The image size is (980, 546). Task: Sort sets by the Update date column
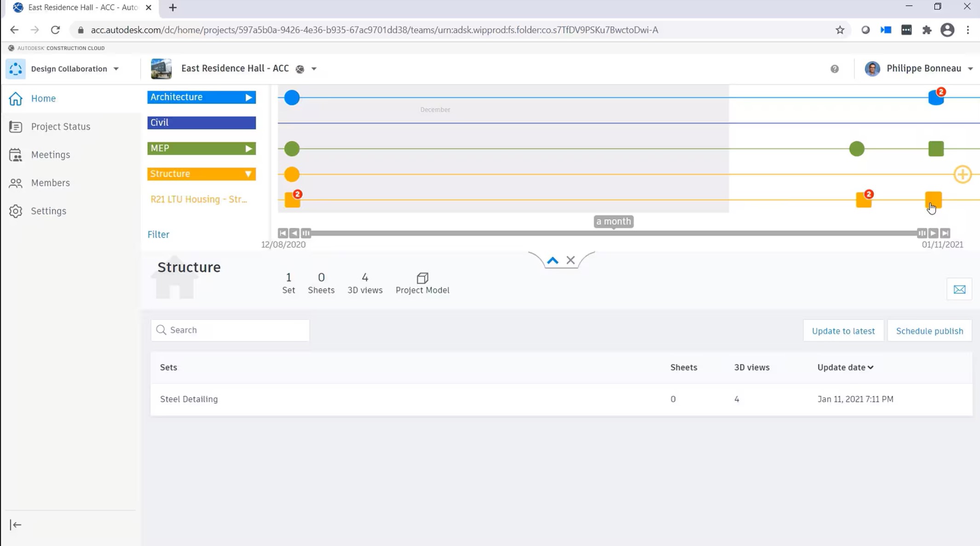click(845, 367)
